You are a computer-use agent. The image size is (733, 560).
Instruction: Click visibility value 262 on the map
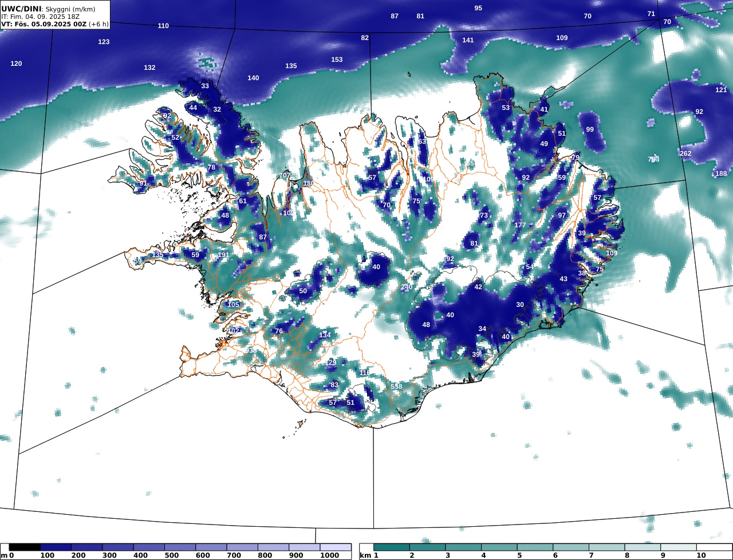point(685,153)
